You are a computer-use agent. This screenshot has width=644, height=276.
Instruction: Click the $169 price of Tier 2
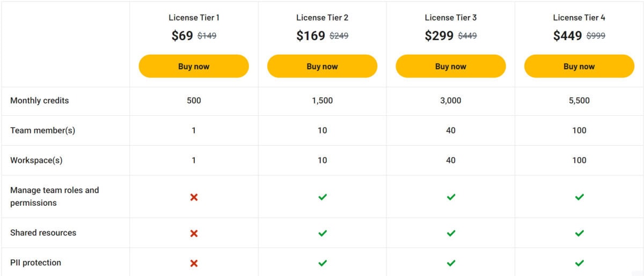(311, 36)
